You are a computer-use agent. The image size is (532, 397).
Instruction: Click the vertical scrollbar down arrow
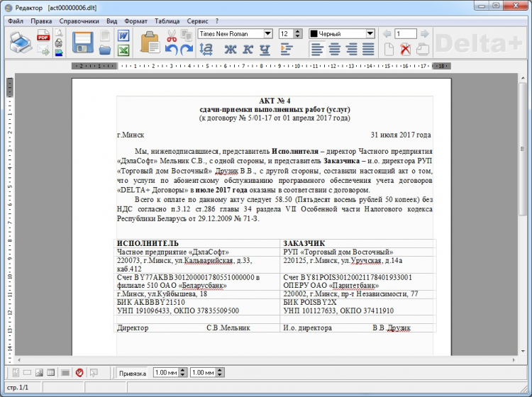(x=522, y=351)
